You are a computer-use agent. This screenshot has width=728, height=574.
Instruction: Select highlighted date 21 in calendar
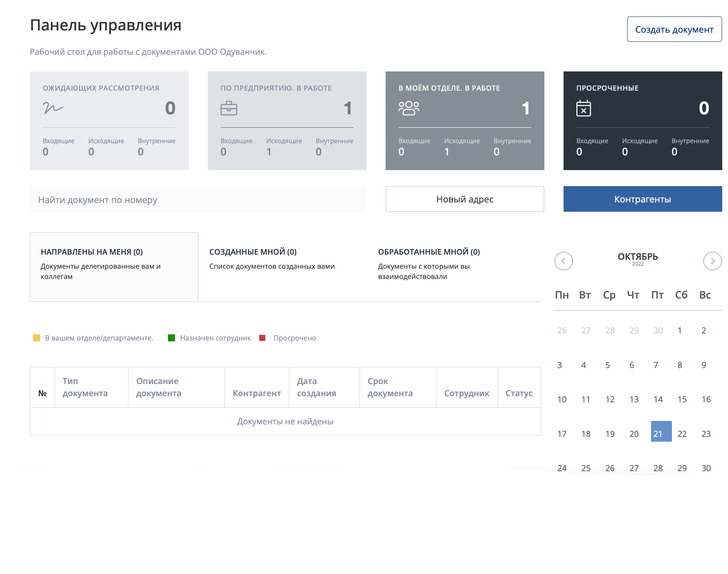(661, 431)
